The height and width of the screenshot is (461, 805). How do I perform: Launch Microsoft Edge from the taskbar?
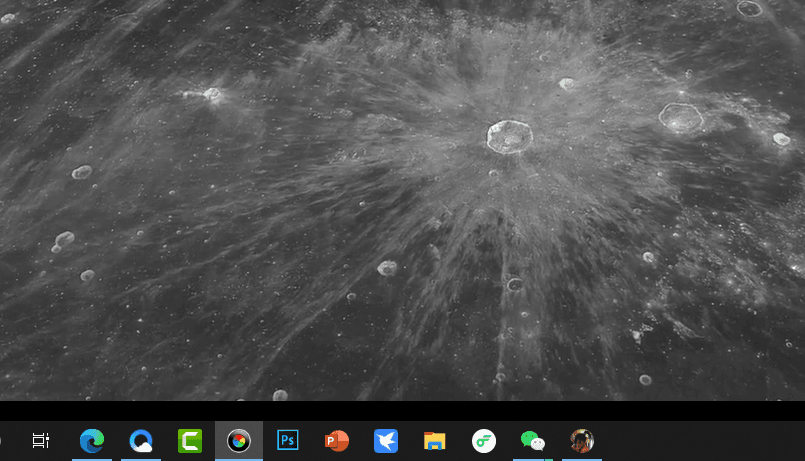92,440
